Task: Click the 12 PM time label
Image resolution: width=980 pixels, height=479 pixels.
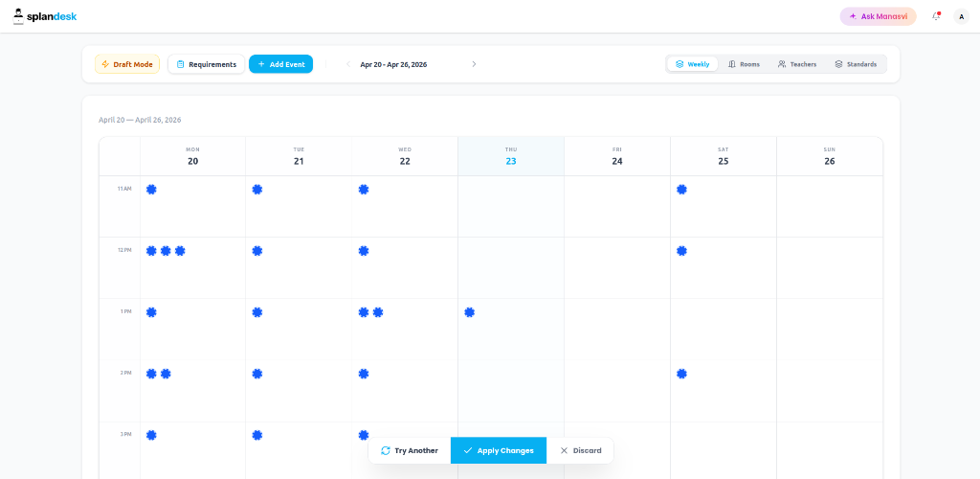Action: [124, 249]
